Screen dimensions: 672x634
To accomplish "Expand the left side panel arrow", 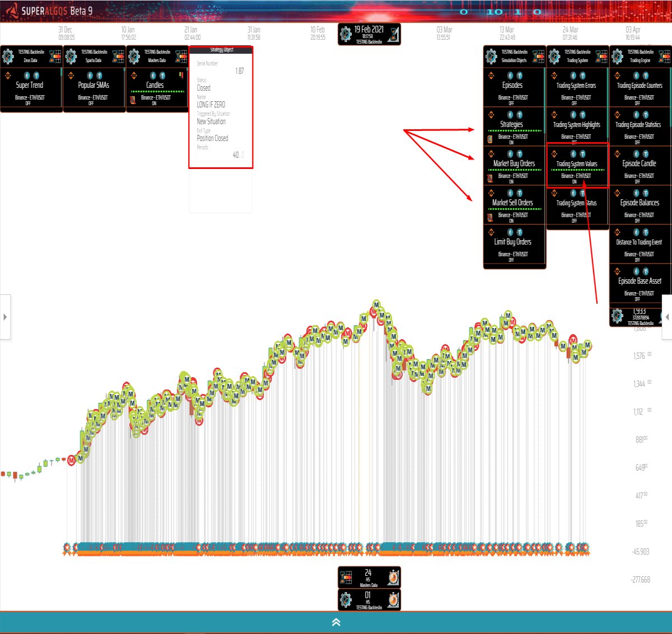I will [5, 317].
